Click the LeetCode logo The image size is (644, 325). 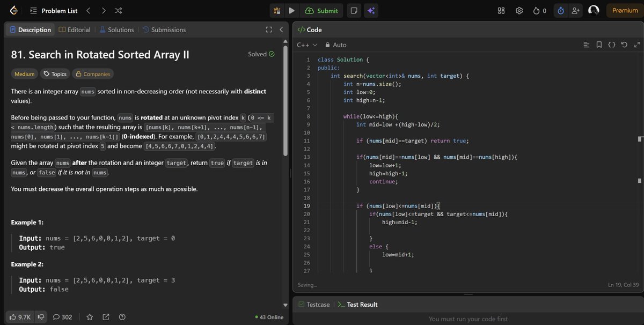pos(13,11)
